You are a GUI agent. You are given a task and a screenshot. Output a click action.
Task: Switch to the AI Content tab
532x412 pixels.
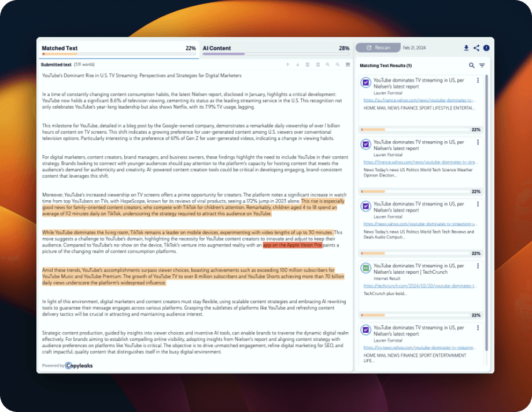coord(217,49)
